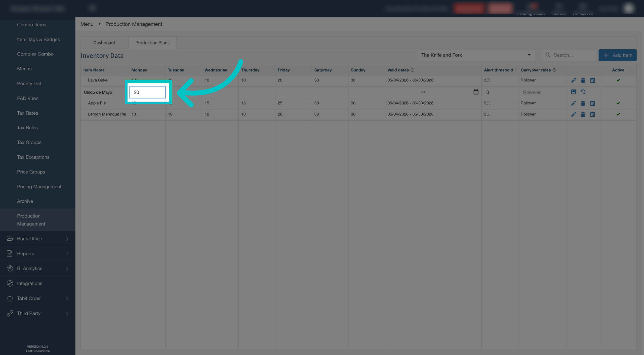Open the Lemon Meringue Pie calendar icon
The width and height of the screenshot is (644, 355).
pos(592,114)
